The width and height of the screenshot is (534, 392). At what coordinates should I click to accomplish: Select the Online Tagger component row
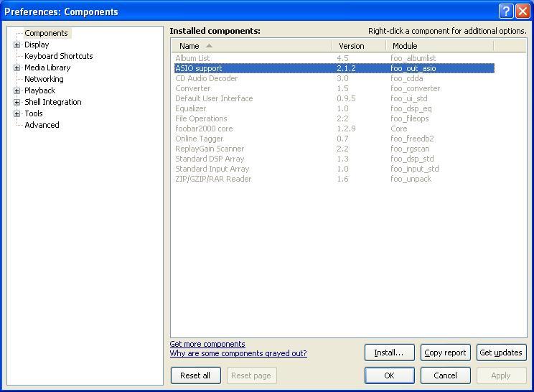[334, 139]
